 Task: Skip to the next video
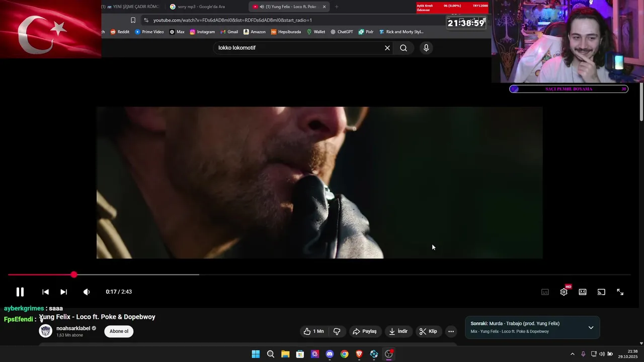coord(63,292)
